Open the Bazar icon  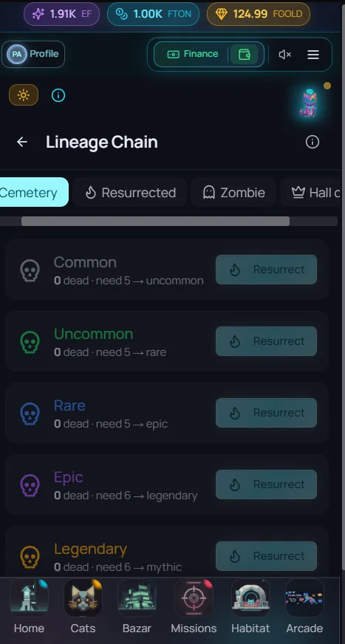coord(137,606)
